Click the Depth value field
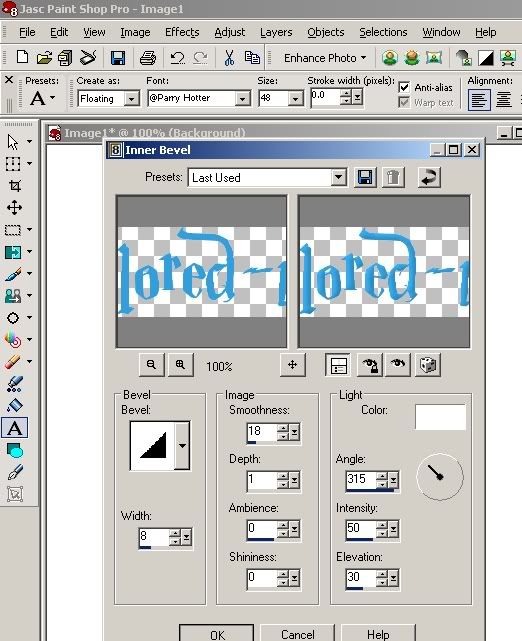522x641 pixels. click(x=262, y=479)
